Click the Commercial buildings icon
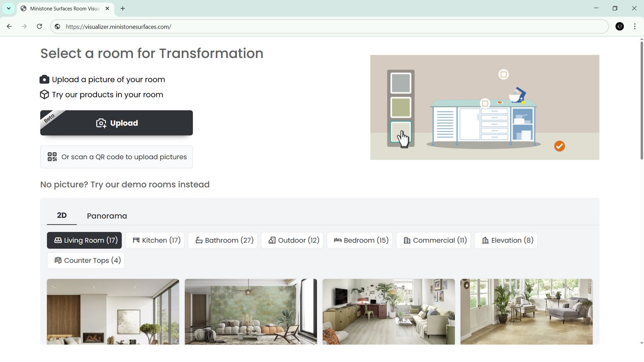The width and height of the screenshot is (644, 362). click(x=407, y=240)
